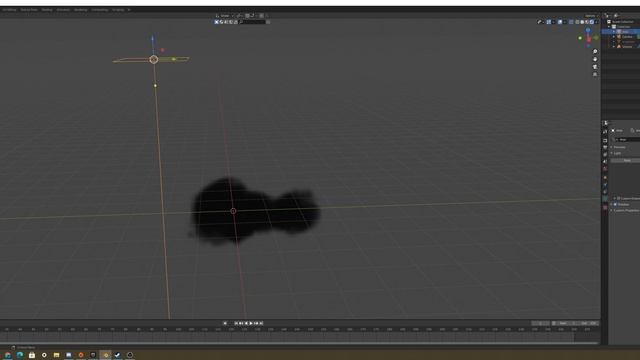Click the viewport pan hand button
This screenshot has height=360, width=640.
tap(595, 59)
